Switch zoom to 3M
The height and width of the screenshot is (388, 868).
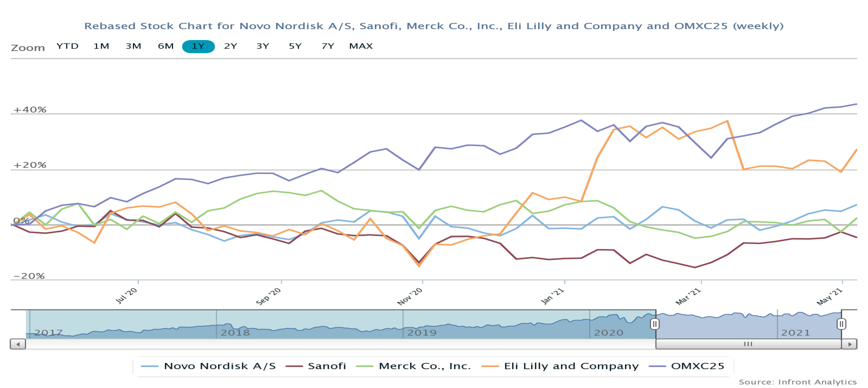[x=133, y=46]
